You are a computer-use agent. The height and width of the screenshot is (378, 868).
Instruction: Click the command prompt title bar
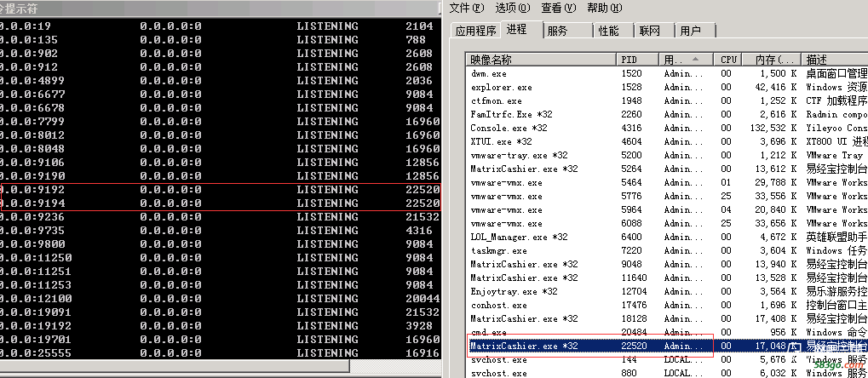221,9
